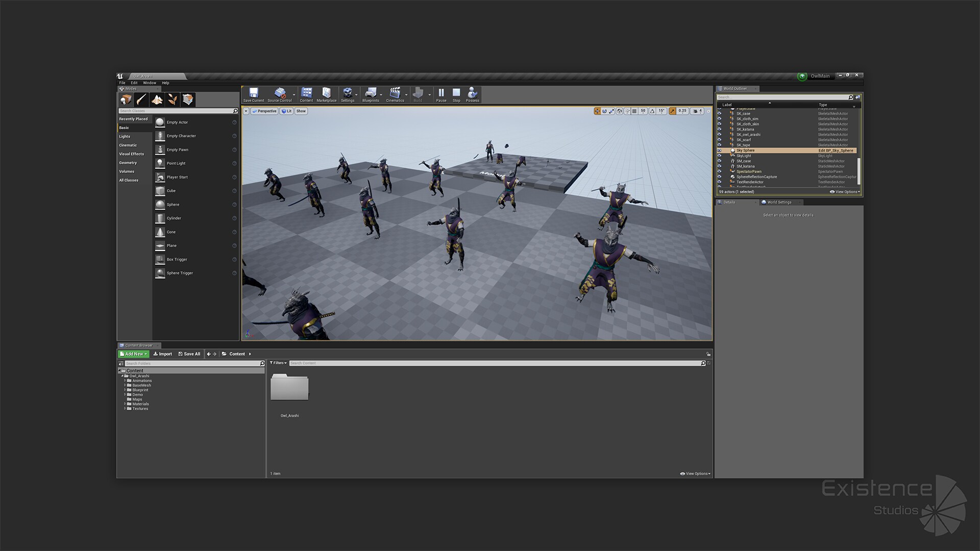Open the Marketplace from the toolbar
This screenshot has height=551, width=980.
point(326,94)
